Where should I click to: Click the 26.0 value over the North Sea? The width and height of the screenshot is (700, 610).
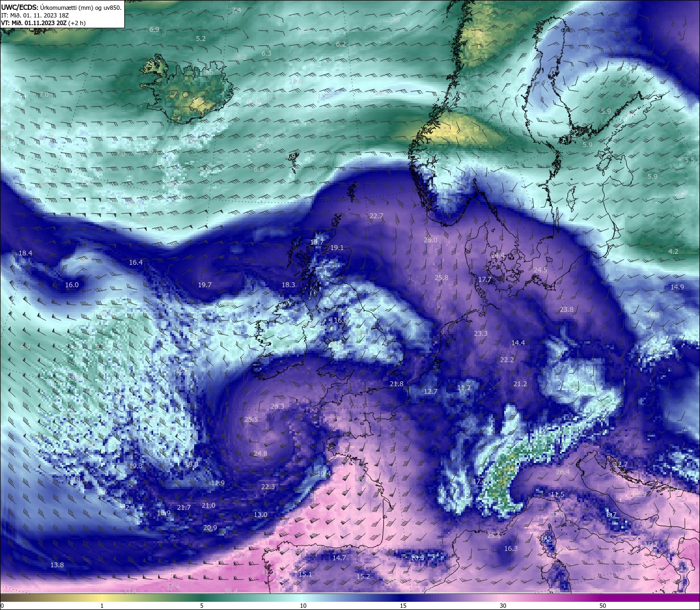[430, 240]
